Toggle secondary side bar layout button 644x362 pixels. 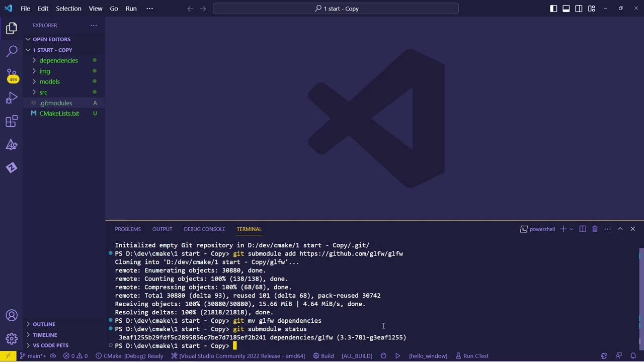[x=579, y=9]
